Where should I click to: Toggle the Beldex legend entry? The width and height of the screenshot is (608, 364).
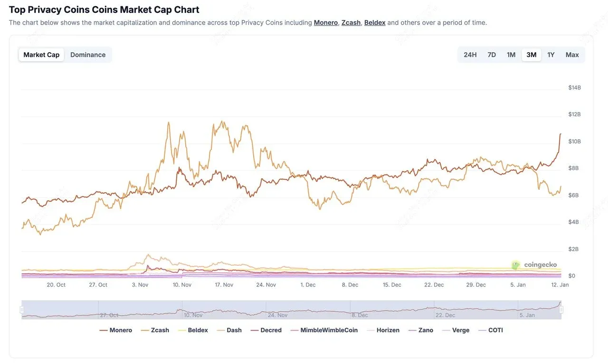(198, 330)
